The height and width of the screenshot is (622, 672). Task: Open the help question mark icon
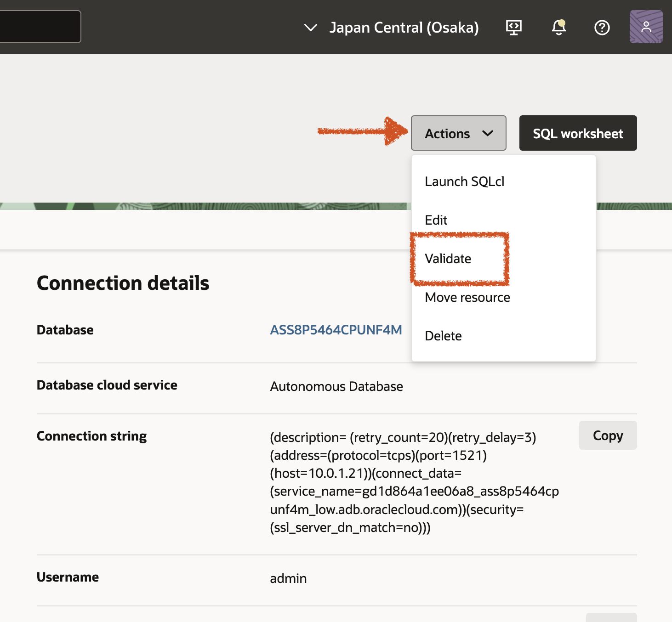[x=602, y=28]
